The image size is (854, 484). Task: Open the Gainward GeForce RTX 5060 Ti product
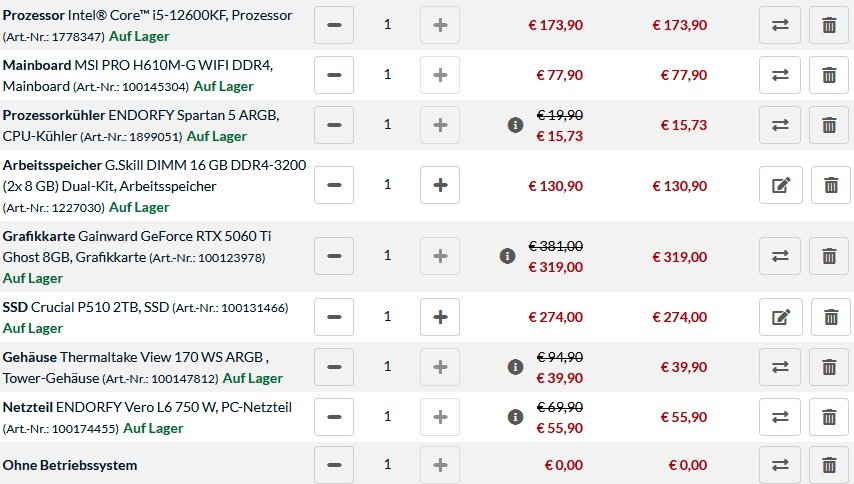coord(137,247)
